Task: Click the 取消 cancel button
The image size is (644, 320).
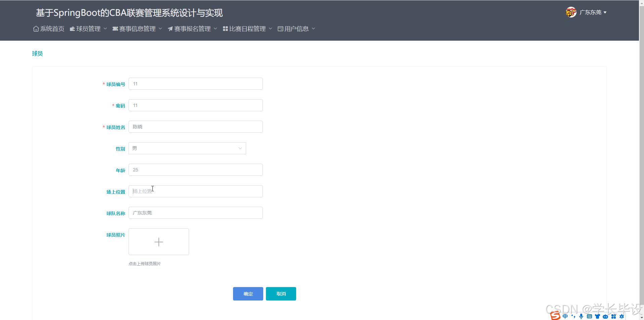Action: (281, 294)
